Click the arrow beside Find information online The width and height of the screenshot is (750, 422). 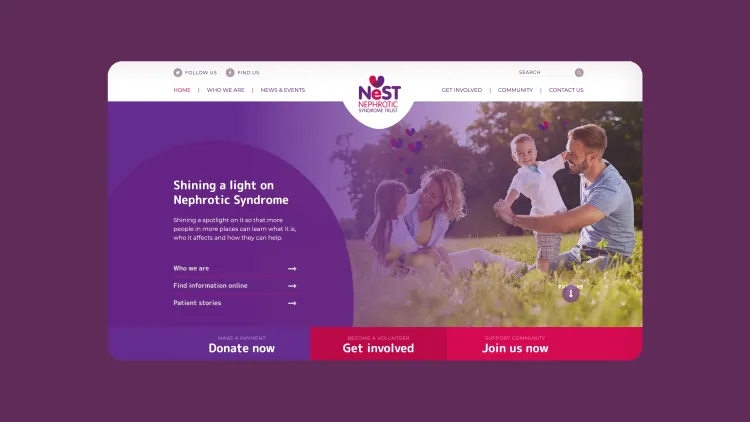coord(292,286)
